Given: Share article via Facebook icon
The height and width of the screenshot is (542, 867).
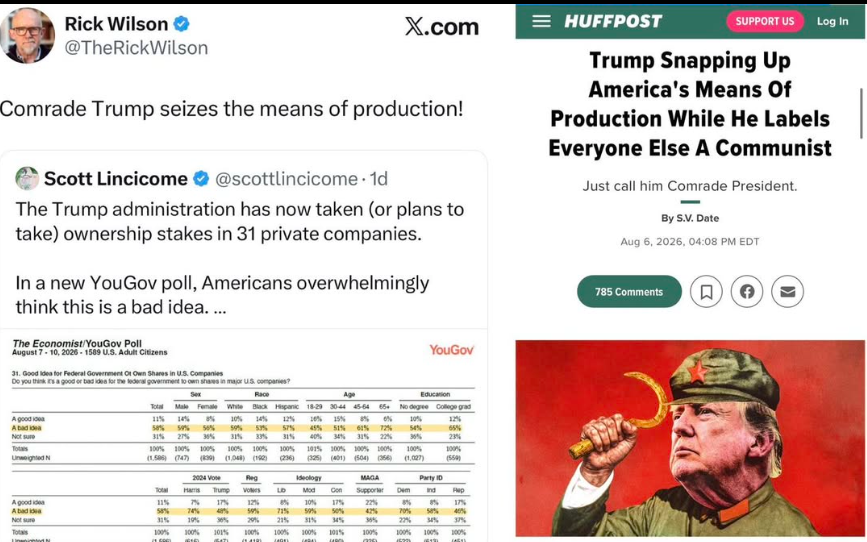Looking at the screenshot, I should (x=747, y=291).
